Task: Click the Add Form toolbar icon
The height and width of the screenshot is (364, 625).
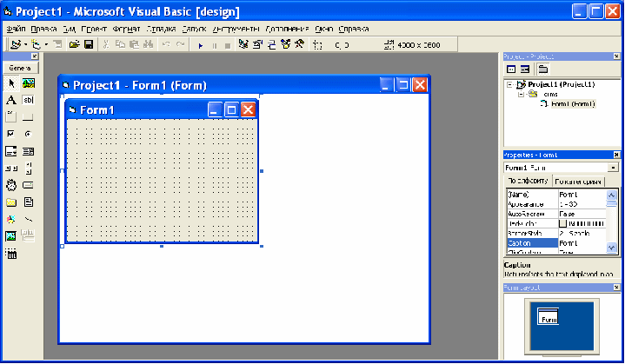Action: pos(36,44)
